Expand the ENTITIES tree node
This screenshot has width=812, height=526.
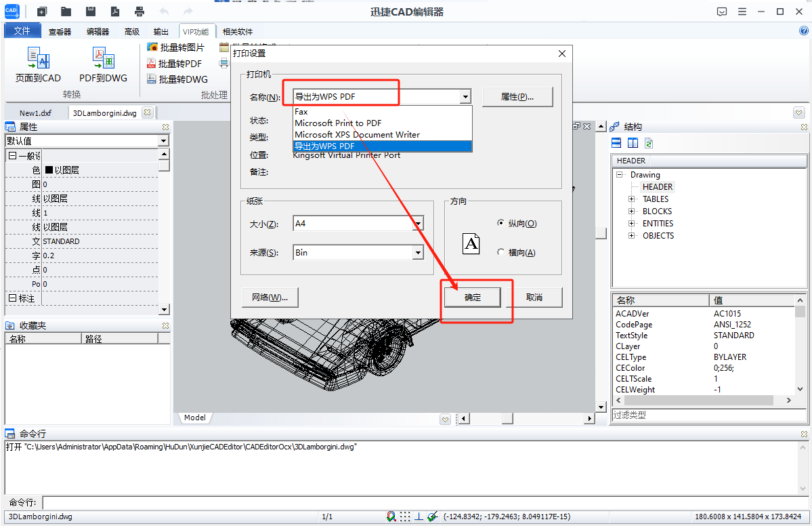click(631, 224)
